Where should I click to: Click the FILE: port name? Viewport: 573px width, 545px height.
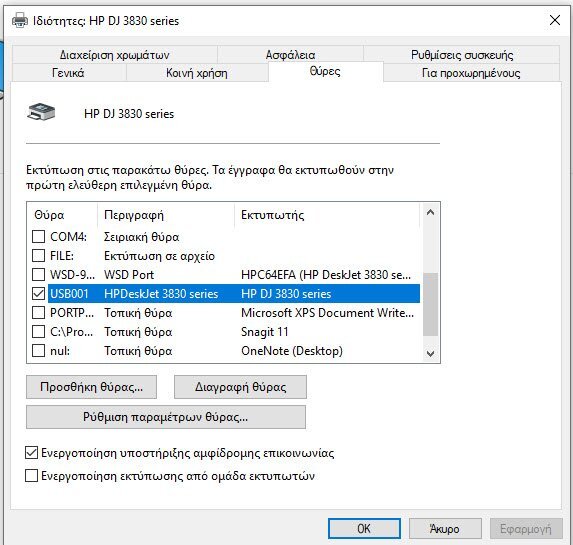[x=62, y=256]
